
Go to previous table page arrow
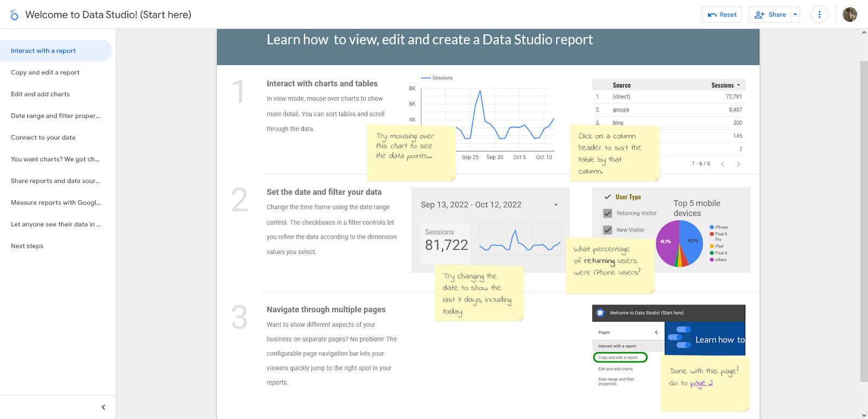(x=723, y=164)
